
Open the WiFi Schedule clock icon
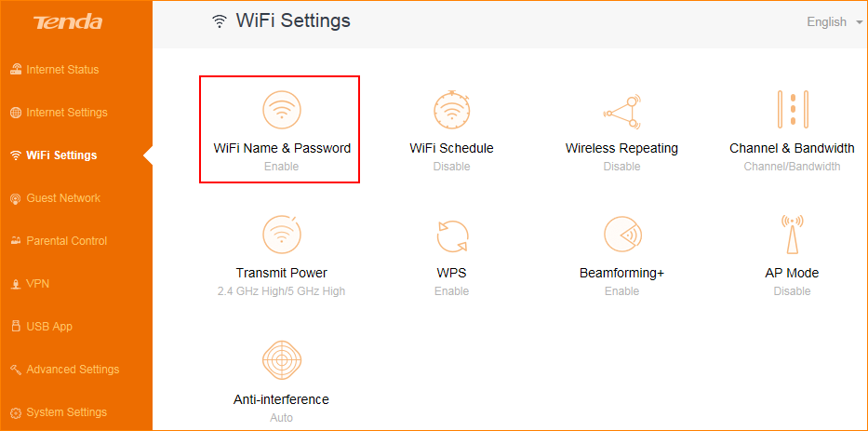point(451,110)
